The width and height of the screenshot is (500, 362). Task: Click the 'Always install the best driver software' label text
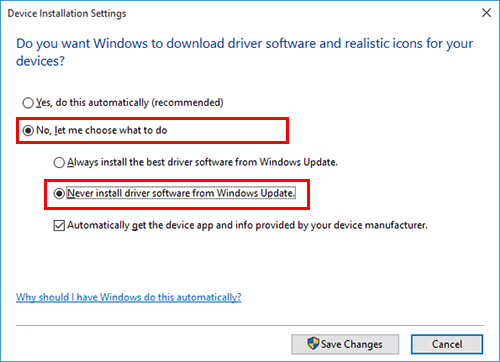click(x=202, y=162)
